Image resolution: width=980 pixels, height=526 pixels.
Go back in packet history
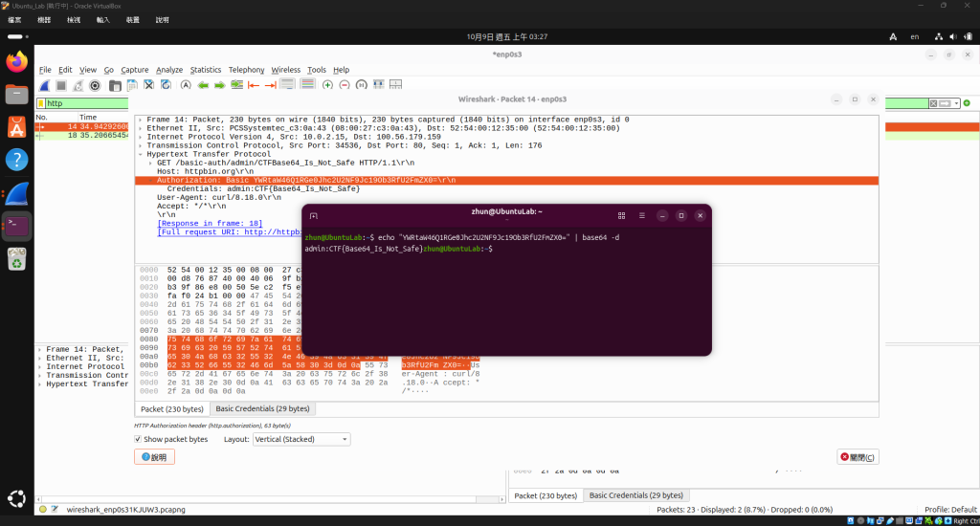pos(203,85)
